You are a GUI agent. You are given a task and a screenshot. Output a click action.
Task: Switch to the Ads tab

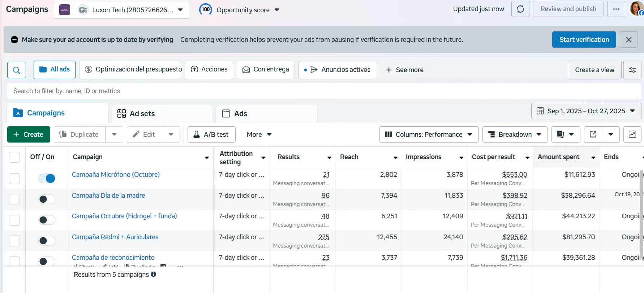266,114
